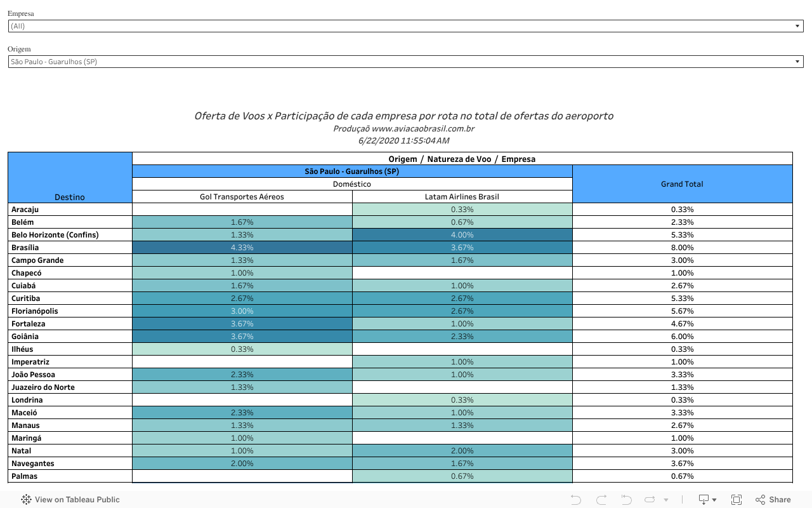Click the Redo arrow icon
The height and width of the screenshot is (508, 812).
point(601,500)
